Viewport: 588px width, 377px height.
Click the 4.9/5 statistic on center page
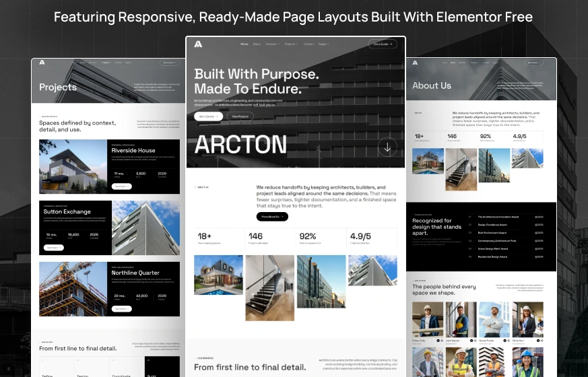coord(360,236)
